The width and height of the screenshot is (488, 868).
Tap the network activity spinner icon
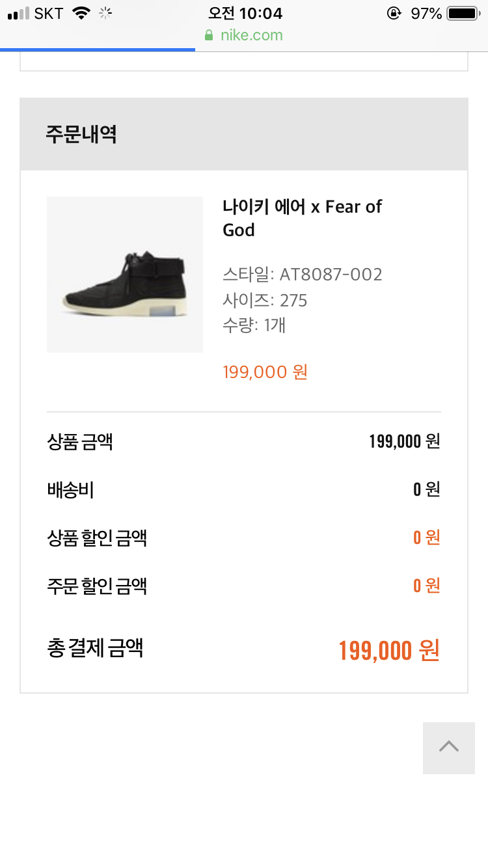pos(105,13)
